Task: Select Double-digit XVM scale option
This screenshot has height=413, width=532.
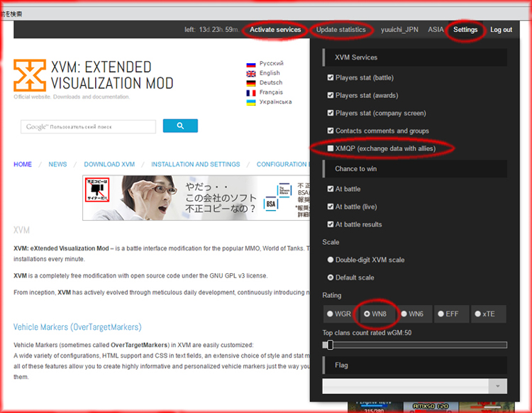Action: click(331, 260)
